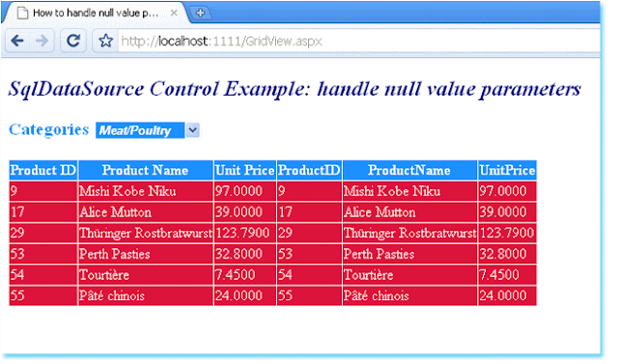Bookmark this page with the star icon

[105, 41]
